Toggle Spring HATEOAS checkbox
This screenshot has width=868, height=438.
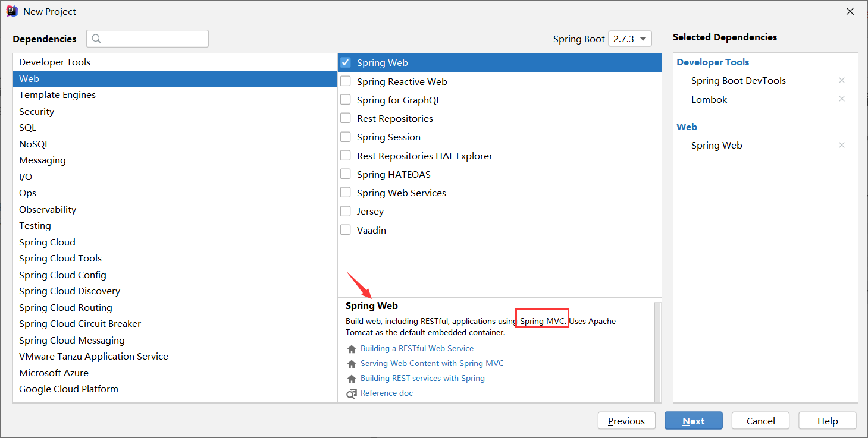[346, 174]
